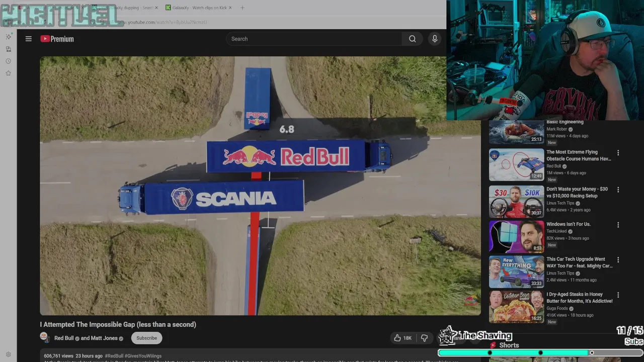Click the '606,761 views' description text

58,356
